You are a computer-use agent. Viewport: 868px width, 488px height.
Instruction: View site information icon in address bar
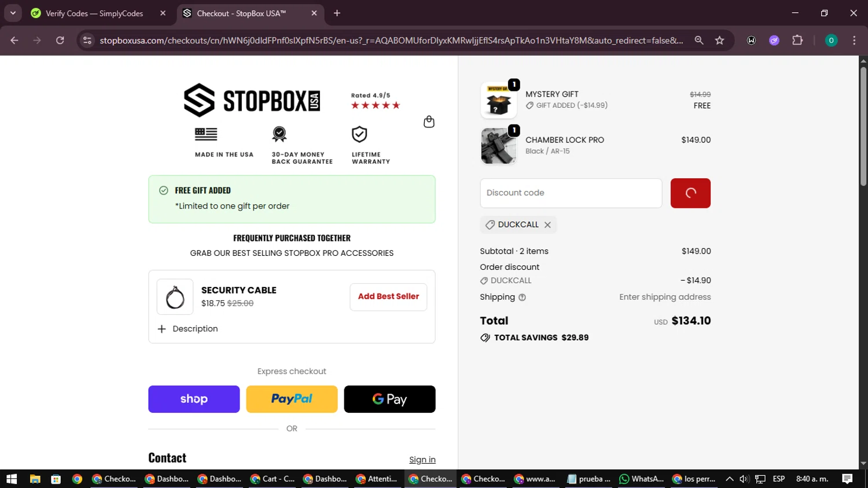[87, 41]
